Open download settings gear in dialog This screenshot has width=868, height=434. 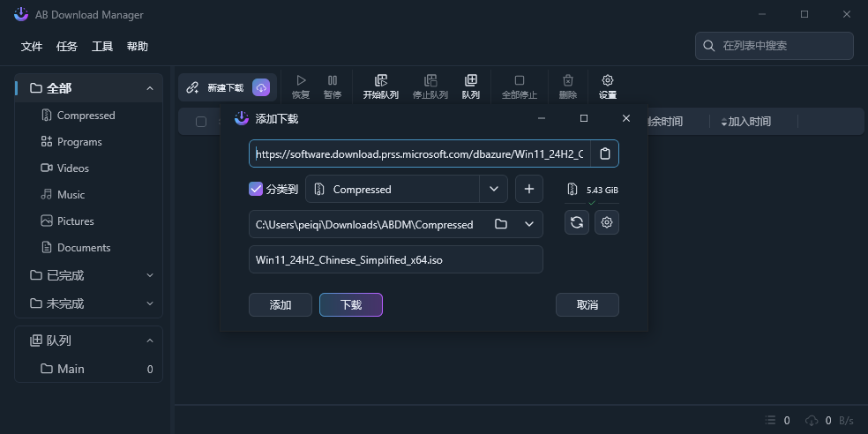[x=607, y=222]
